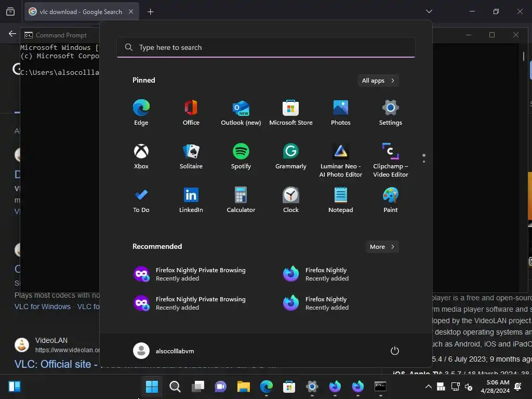Launch To Do app
Screen dimensions: 532x399
141,200
